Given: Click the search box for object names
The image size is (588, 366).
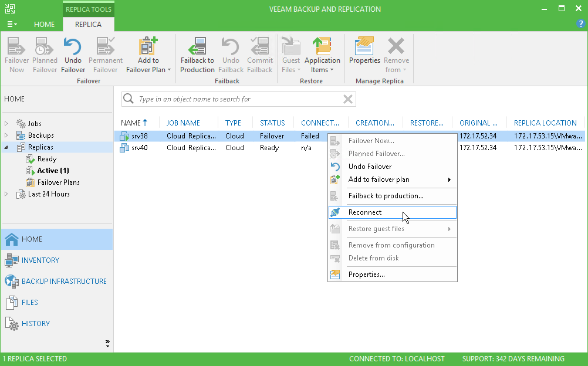Looking at the screenshot, I should coord(238,99).
